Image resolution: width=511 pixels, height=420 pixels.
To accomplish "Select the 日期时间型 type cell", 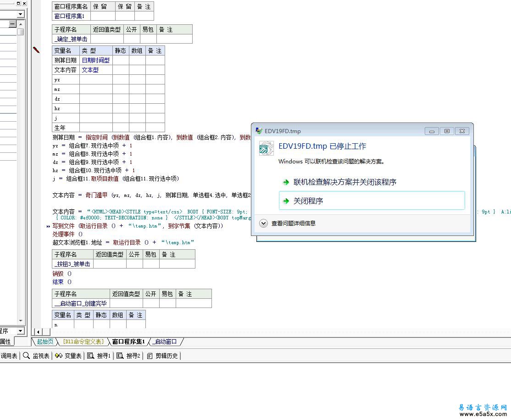I will (96, 60).
